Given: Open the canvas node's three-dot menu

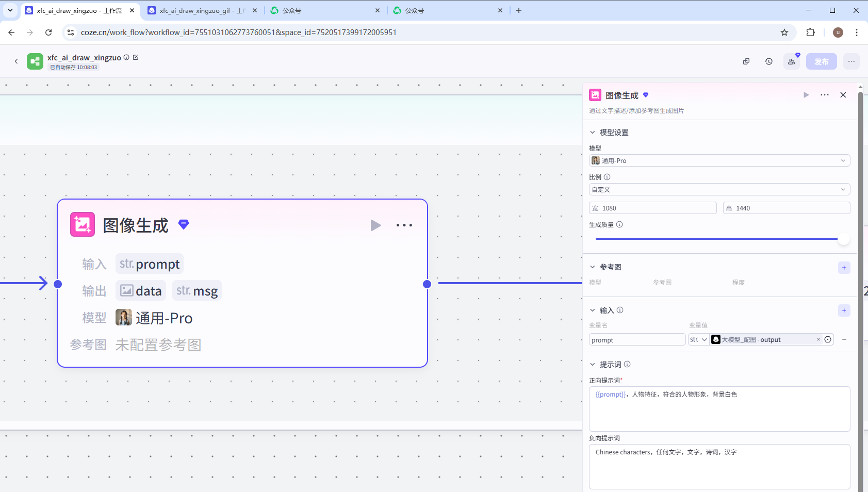Looking at the screenshot, I should pos(404,225).
